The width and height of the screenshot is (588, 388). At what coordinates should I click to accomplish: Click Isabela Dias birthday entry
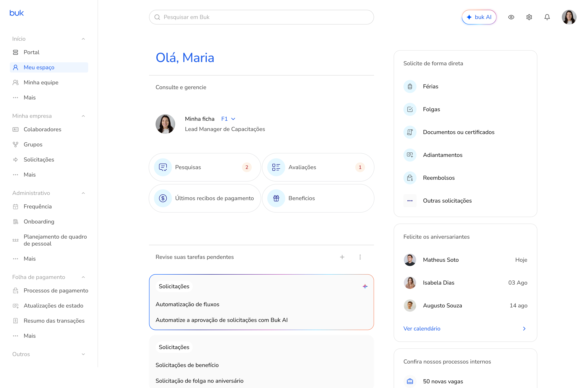coord(465,283)
